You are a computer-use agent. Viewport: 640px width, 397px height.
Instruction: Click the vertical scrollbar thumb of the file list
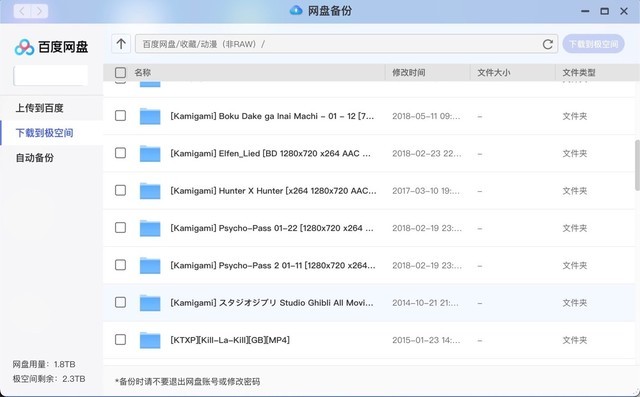[x=637, y=165]
